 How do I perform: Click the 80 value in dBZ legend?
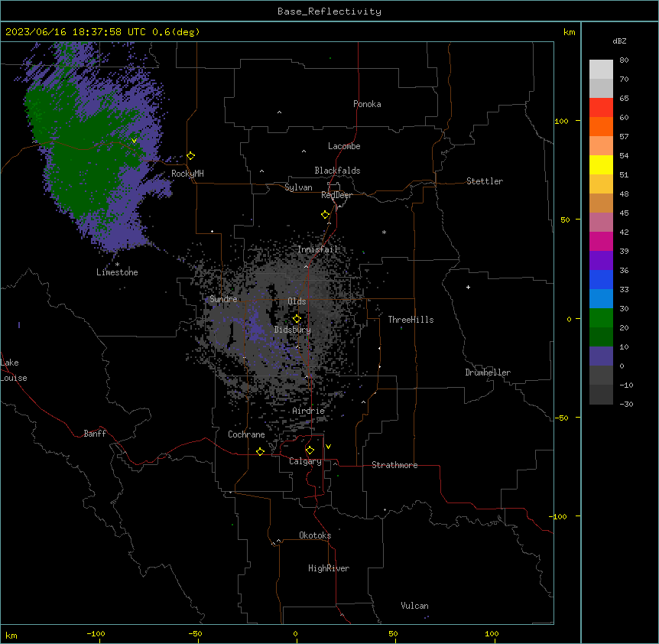(x=624, y=60)
